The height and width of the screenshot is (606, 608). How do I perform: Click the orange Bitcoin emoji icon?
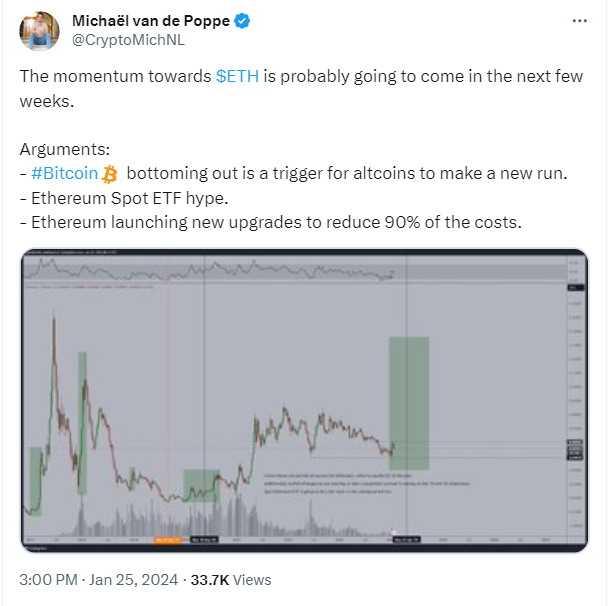point(109,174)
